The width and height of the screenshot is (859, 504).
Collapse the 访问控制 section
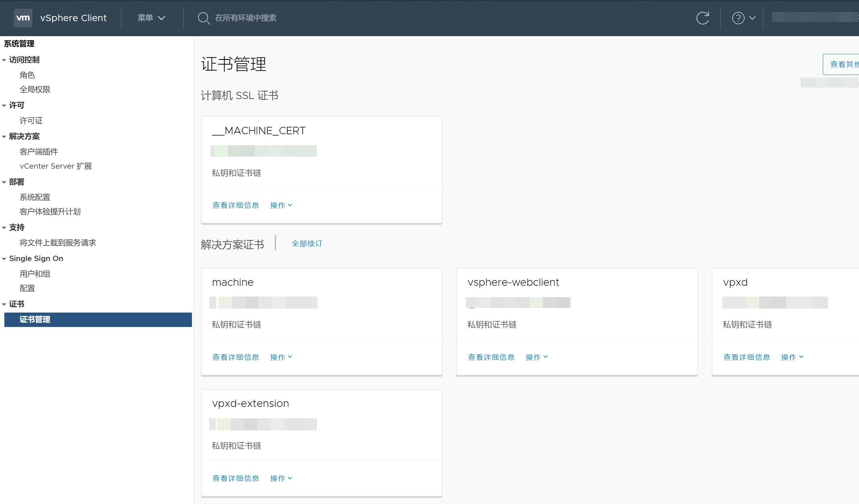click(4, 60)
